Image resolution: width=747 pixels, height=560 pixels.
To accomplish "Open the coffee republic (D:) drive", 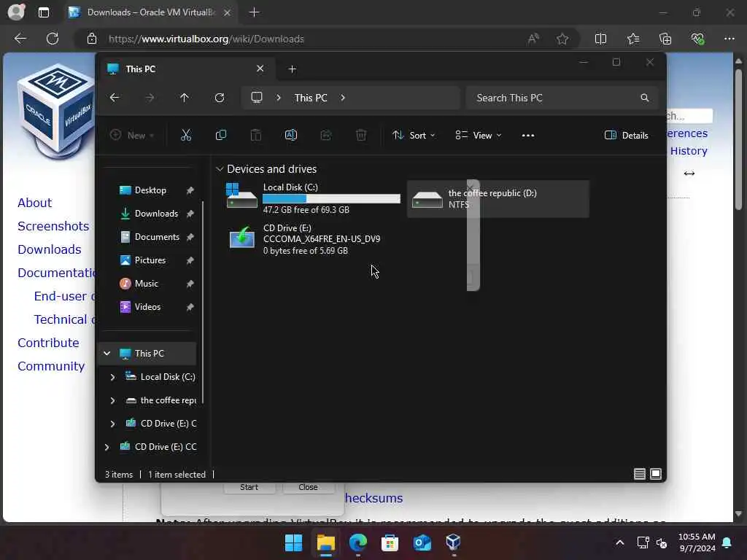I will (498, 198).
